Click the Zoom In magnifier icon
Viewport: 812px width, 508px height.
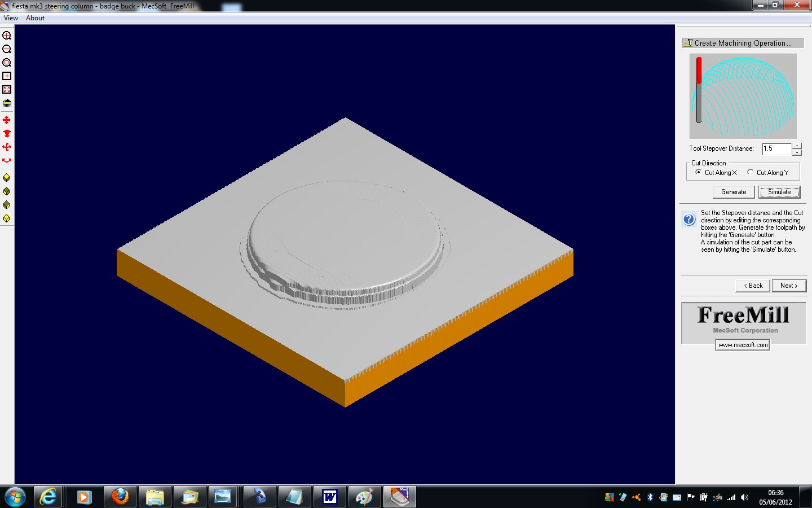(7, 36)
